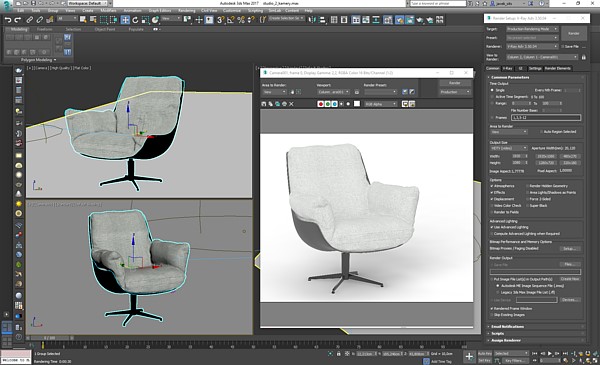Expand the Email Notifications rollout
This screenshot has height=365, width=600.
point(535,326)
